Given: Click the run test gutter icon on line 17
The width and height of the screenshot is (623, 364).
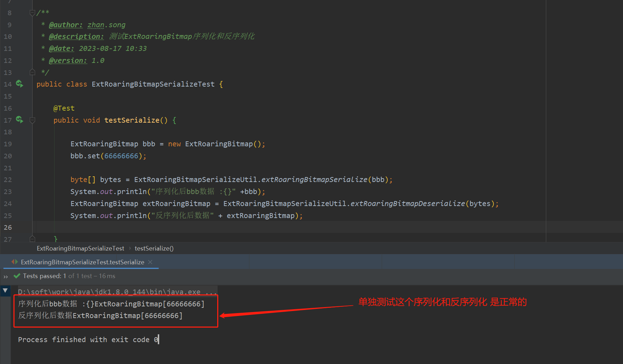Looking at the screenshot, I should pyautogui.click(x=19, y=120).
